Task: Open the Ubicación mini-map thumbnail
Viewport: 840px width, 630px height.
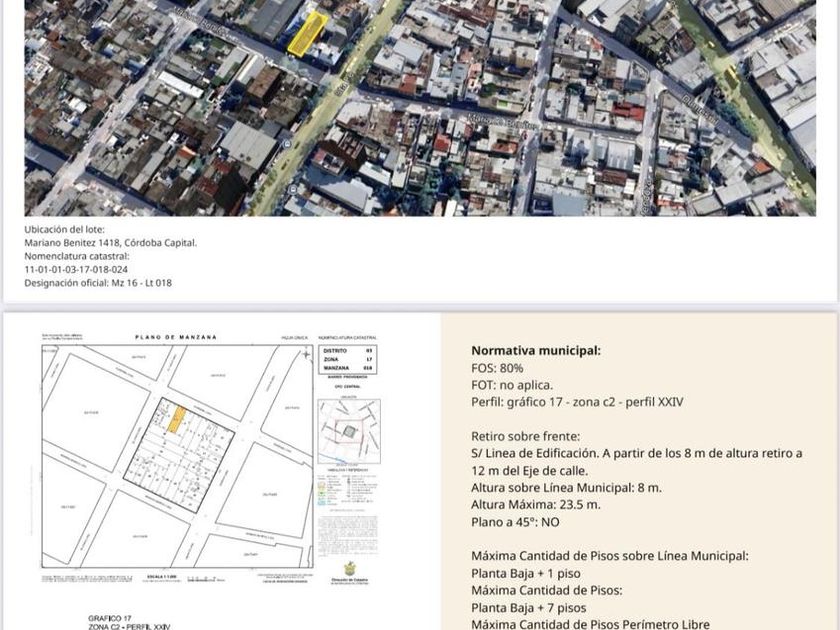Action: pos(349,431)
